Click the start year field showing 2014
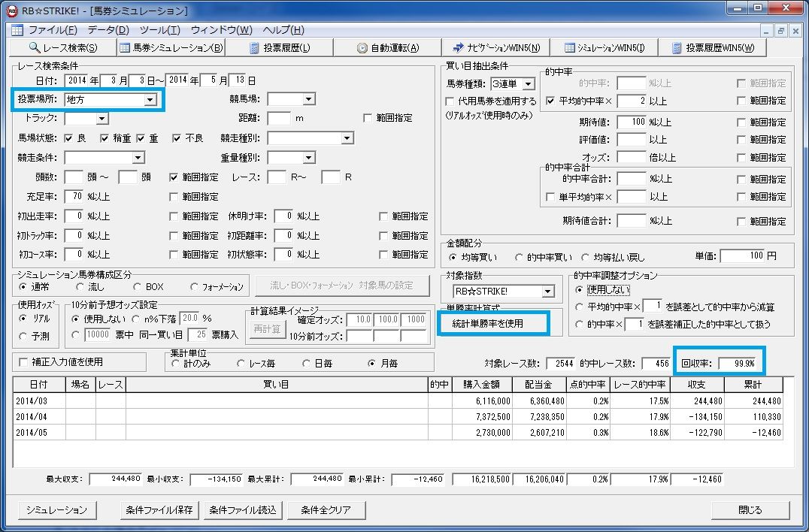The image size is (809, 532). click(x=77, y=80)
